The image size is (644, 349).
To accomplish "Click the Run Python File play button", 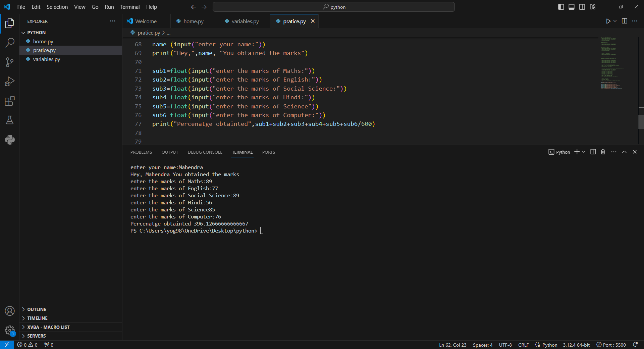I will click(608, 21).
